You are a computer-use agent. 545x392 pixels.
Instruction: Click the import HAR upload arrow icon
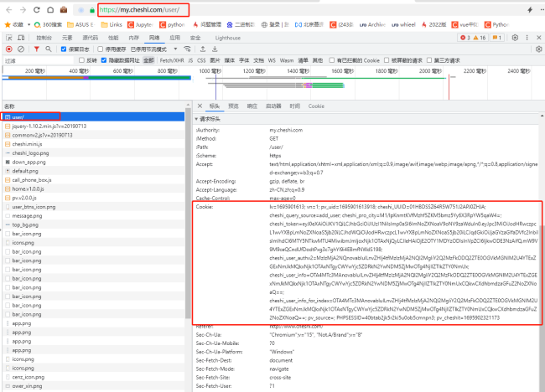[203, 49]
